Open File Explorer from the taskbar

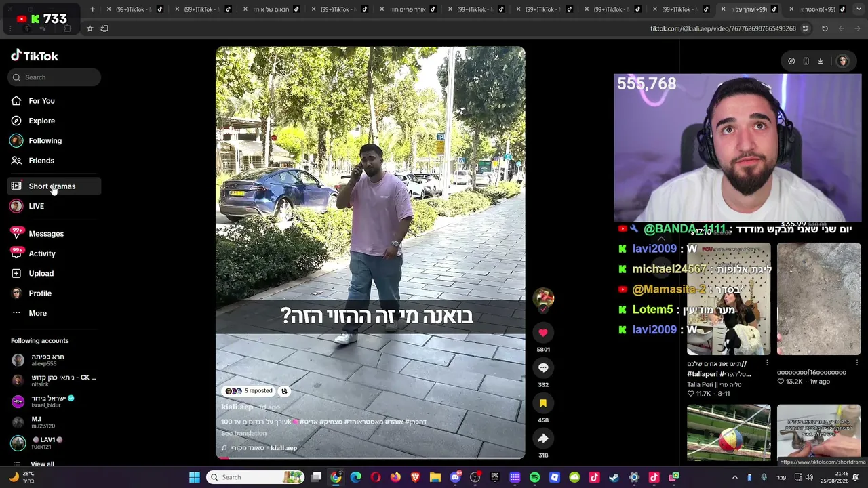[435, 477]
